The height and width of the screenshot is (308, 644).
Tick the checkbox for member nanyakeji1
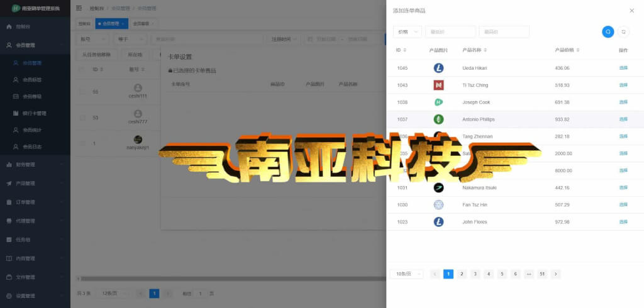click(82, 143)
